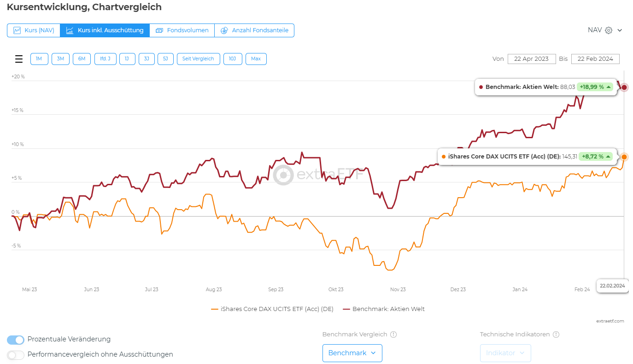633x364 pixels.
Task: Expand the NAV chevron at top right
Action: (x=620, y=30)
